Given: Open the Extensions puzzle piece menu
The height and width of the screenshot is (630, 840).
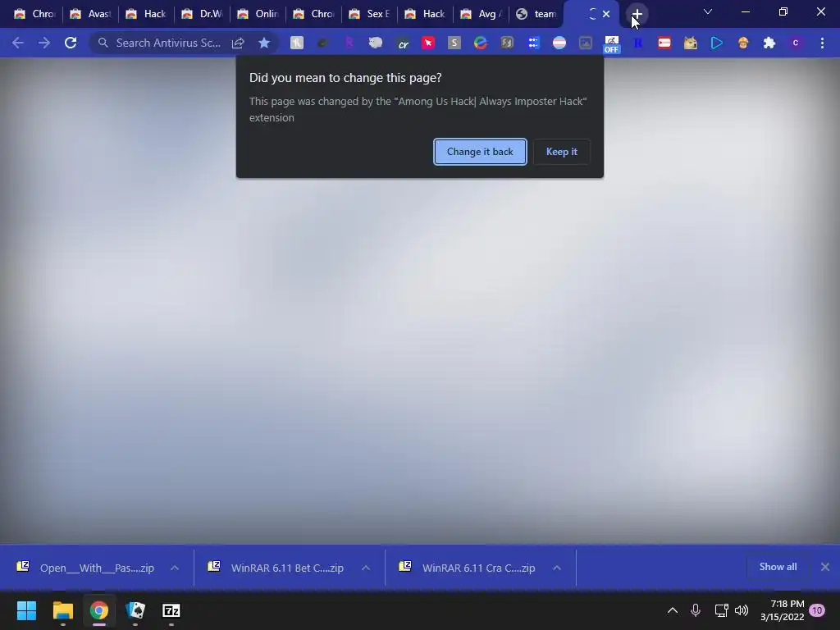Looking at the screenshot, I should [x=769, y=43].
